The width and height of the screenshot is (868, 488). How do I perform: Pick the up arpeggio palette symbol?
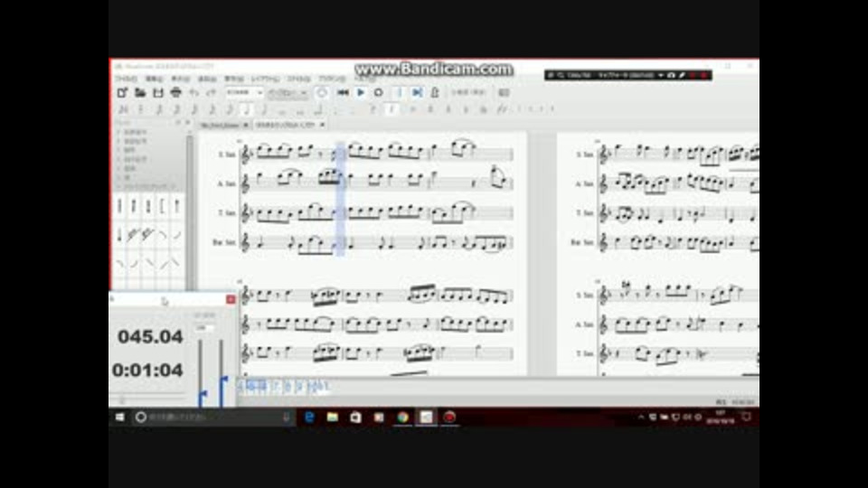[134, 206]
